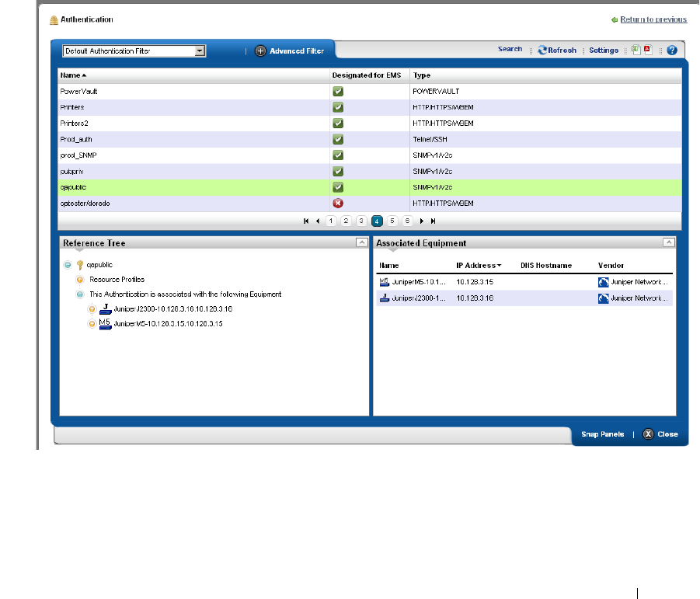This screenshot has height=599, width=700.
Task: Toggle EMS checkmark for pubpriv
Action: pos(338,172)
